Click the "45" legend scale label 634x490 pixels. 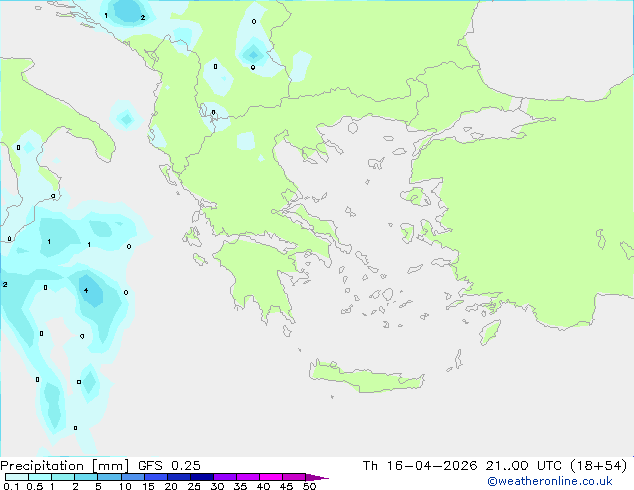[286, 486]
